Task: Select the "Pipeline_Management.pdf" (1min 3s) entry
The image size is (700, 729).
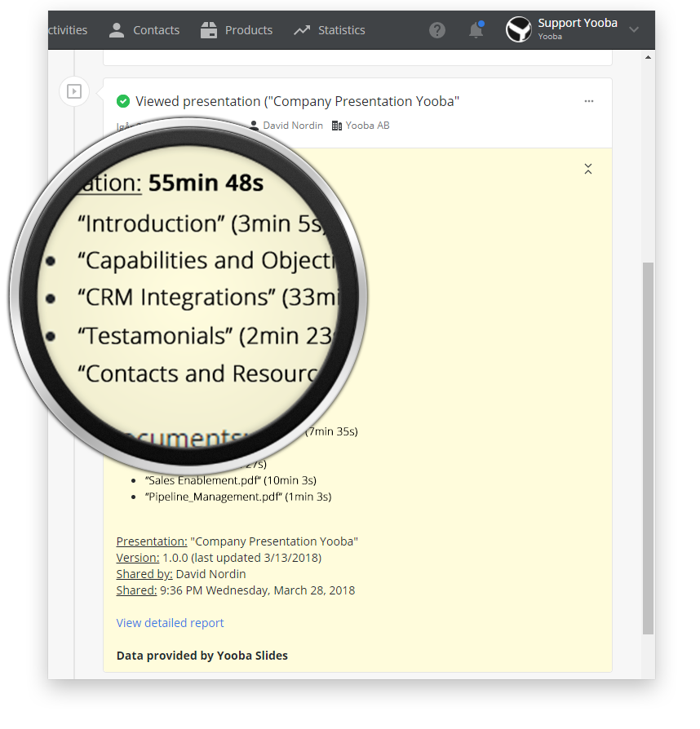Action: tap(238, 497)
